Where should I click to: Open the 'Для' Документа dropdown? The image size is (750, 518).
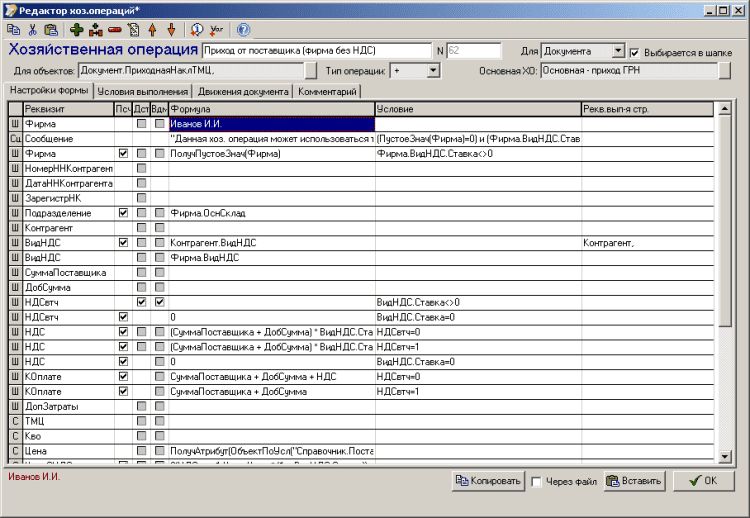coord(618,51)
